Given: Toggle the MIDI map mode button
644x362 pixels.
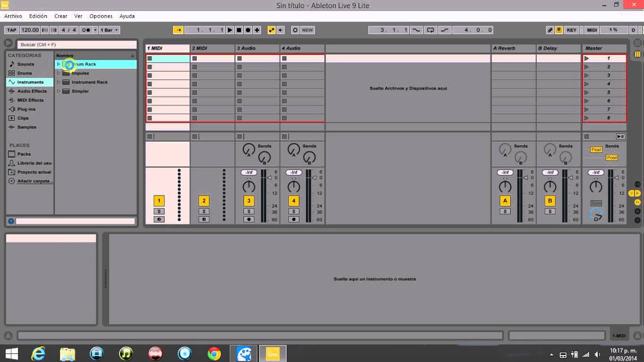Looking at the screenshot, I should coord(592,30).
